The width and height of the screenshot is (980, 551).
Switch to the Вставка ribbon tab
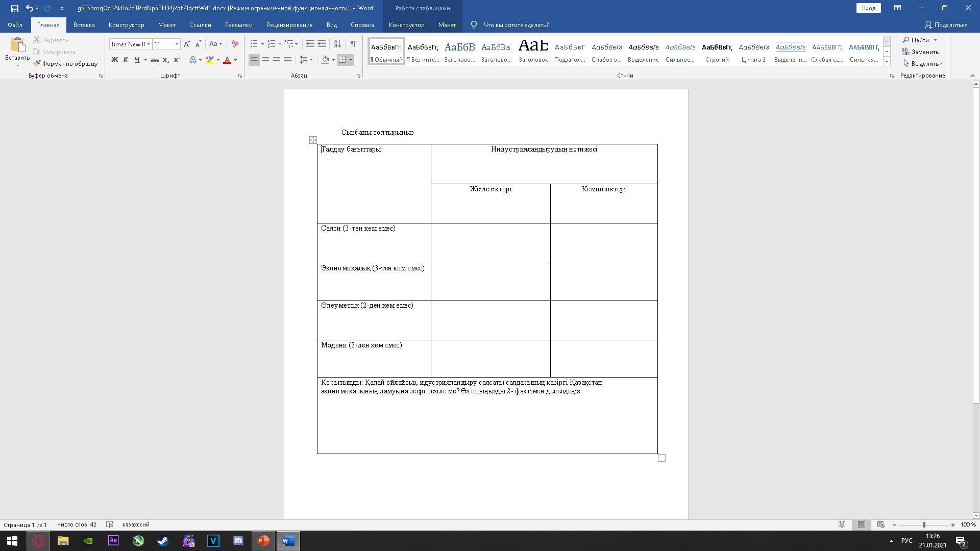point(84,25)
